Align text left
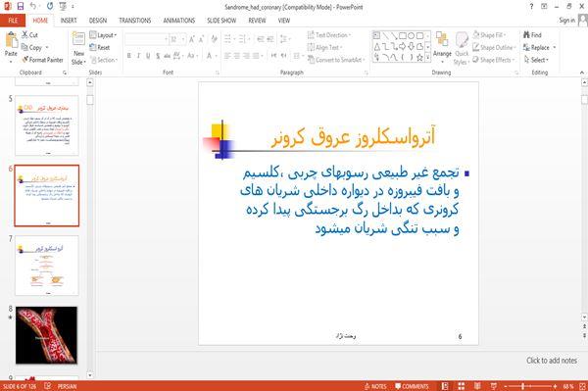The height and width of the screenshot is (391, 588). (x=227, y=56)
